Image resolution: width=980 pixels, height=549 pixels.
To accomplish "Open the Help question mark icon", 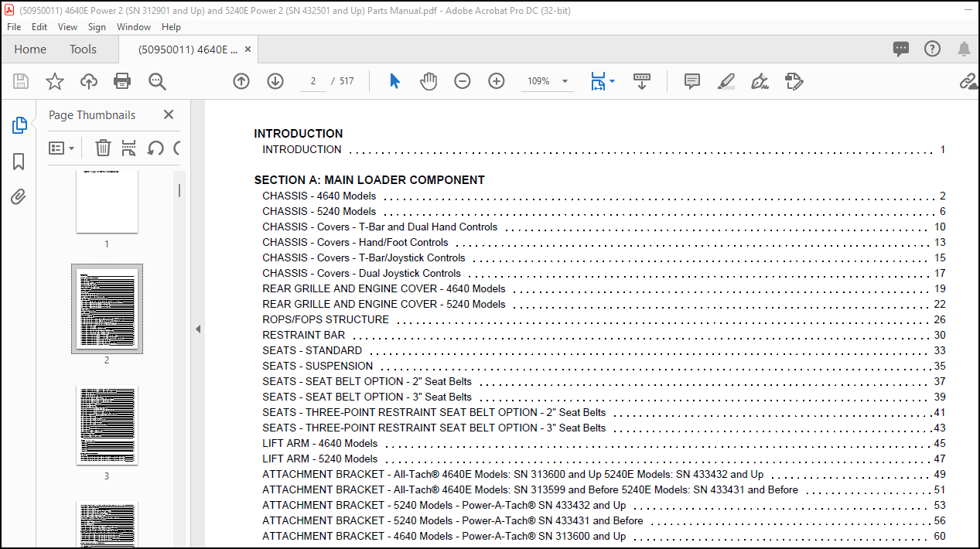I will (933, 49).
